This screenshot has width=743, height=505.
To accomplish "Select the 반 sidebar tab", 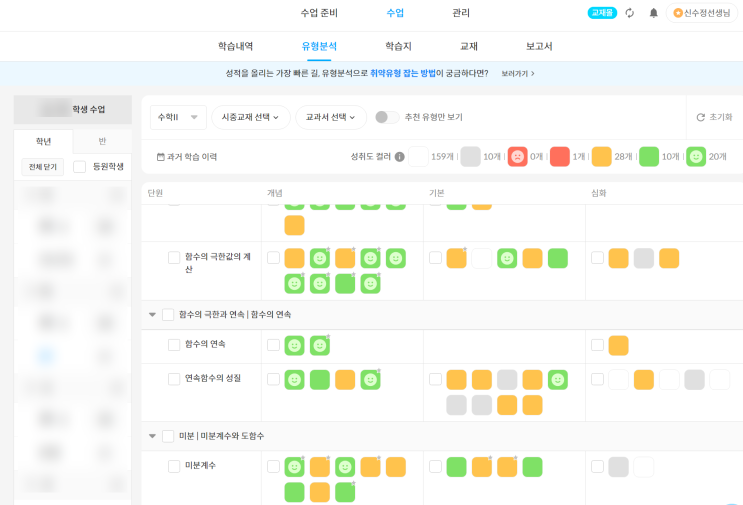I will [102, 141].
